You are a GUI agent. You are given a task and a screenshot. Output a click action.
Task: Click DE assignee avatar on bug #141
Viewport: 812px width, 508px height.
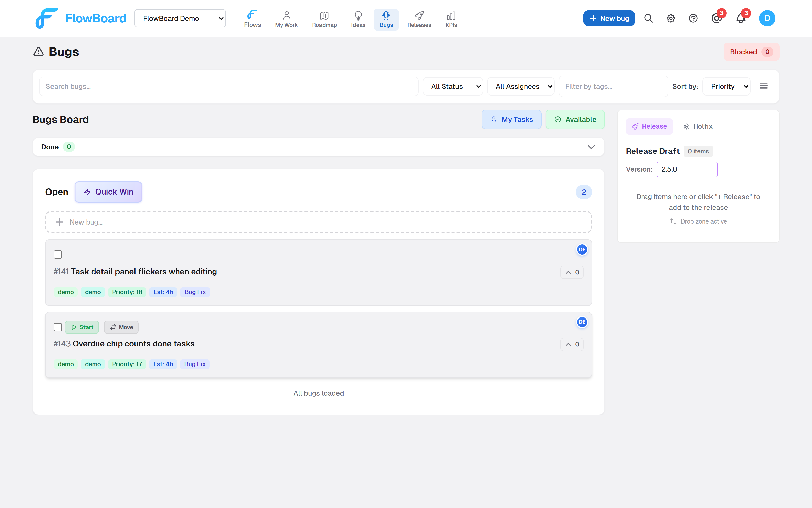coord(582,250)
